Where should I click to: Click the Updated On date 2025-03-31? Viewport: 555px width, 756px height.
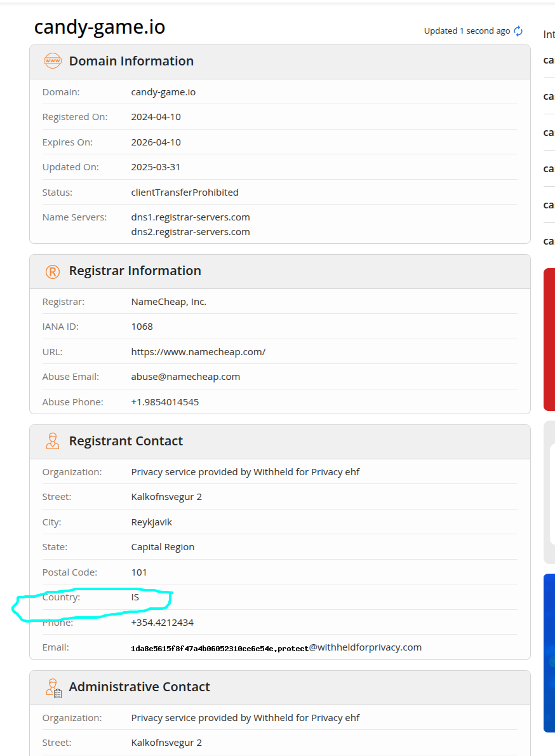(156, 167)
